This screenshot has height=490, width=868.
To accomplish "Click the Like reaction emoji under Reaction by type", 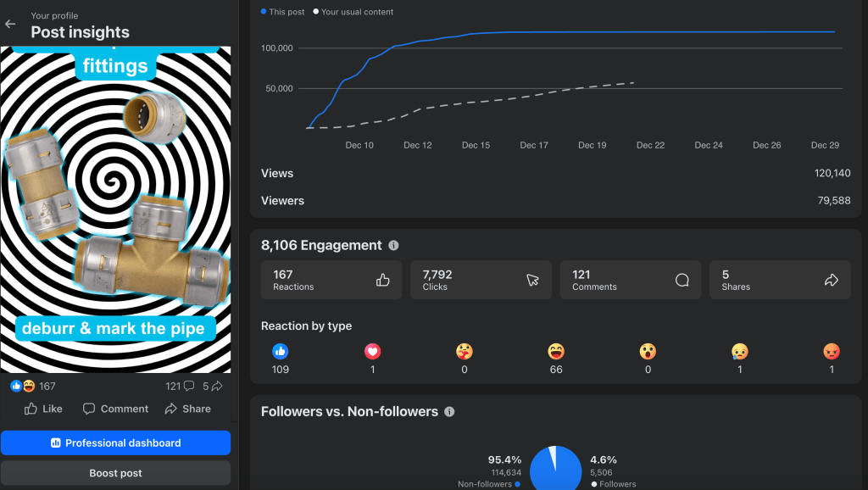I will point(280,351).
